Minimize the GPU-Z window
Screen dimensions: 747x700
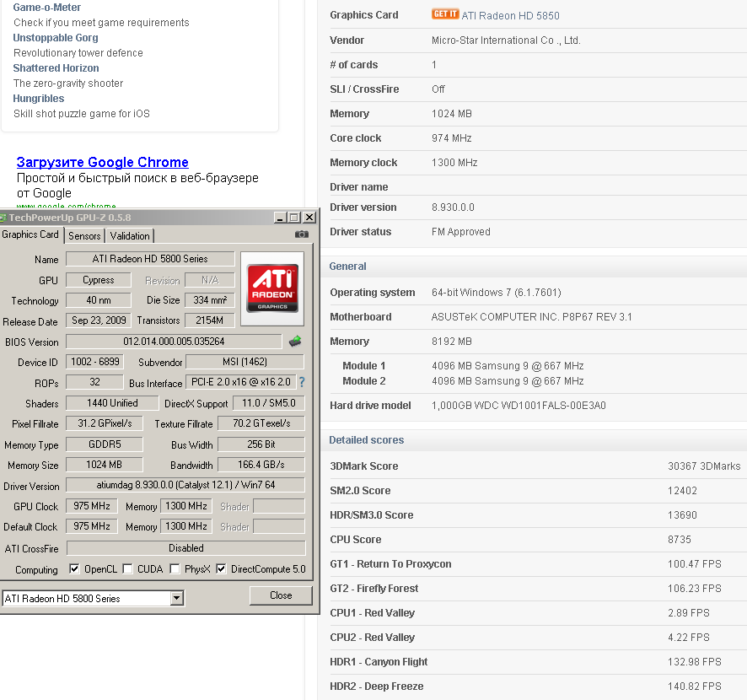pos(280,218)
